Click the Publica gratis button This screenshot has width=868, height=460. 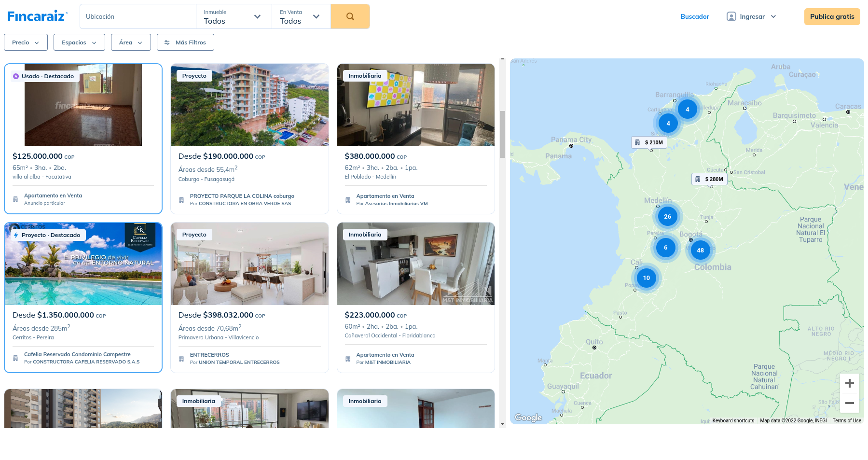(x=832, y=16)
